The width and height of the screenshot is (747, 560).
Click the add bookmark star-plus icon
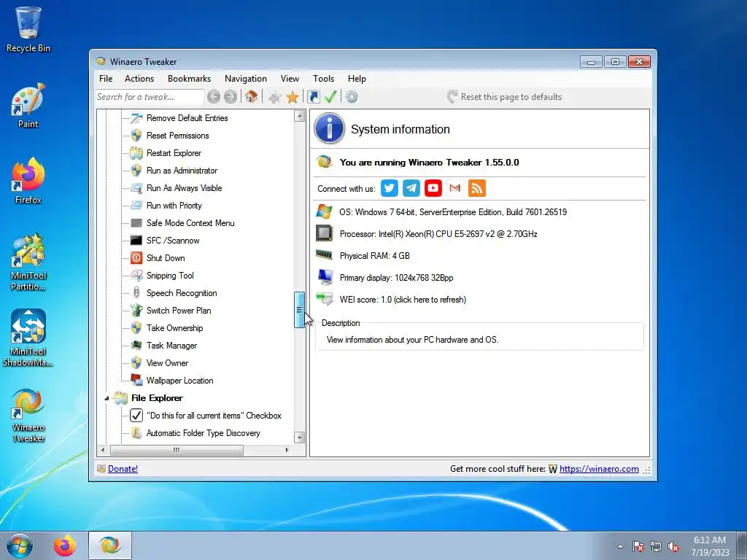coord(274,97)
